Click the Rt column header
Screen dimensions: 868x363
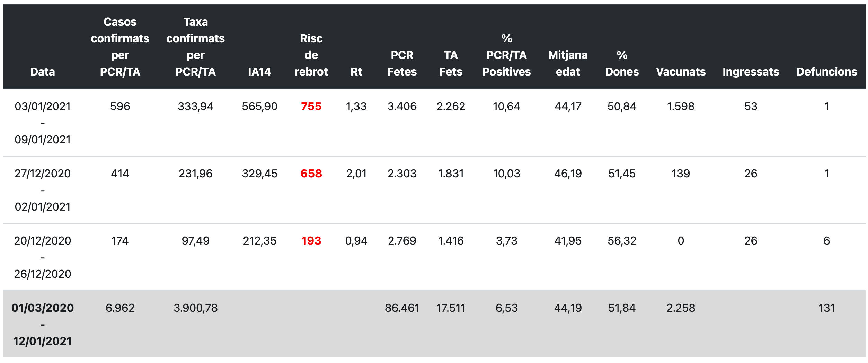tap(356, 72)
